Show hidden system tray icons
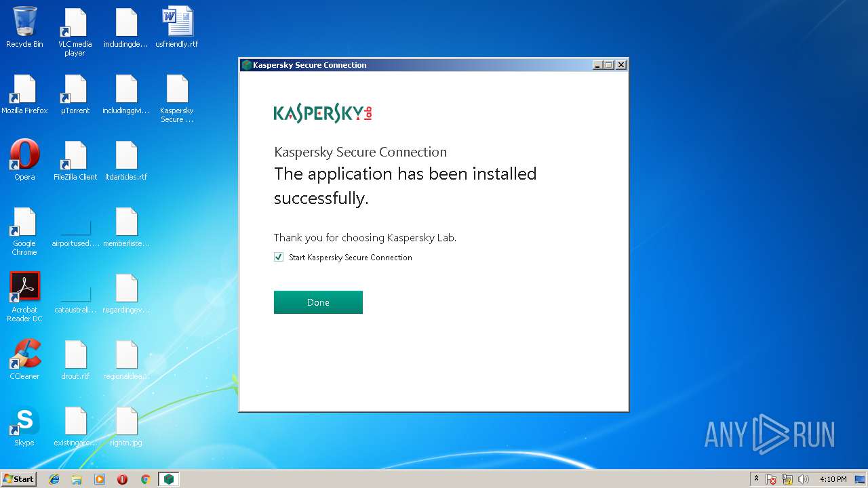Screen dimensions: 868x488 756,479
